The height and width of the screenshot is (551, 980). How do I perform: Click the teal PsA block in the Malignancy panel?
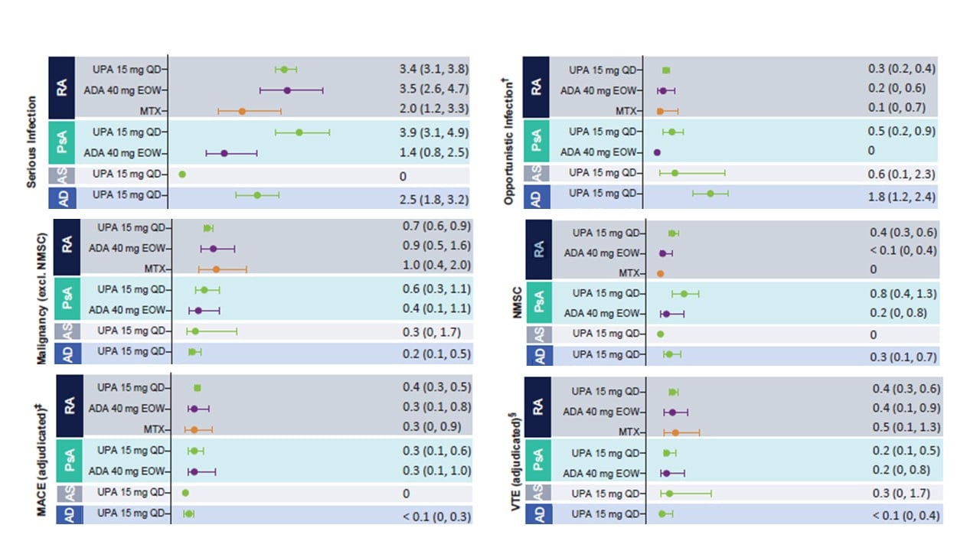67,300
